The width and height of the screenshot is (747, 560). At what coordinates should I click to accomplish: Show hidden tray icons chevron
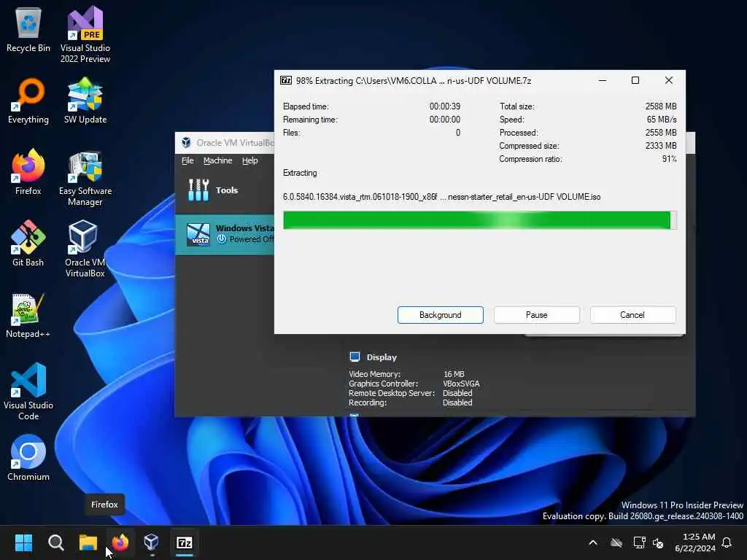pyautogui.click(x=593, y=542)
